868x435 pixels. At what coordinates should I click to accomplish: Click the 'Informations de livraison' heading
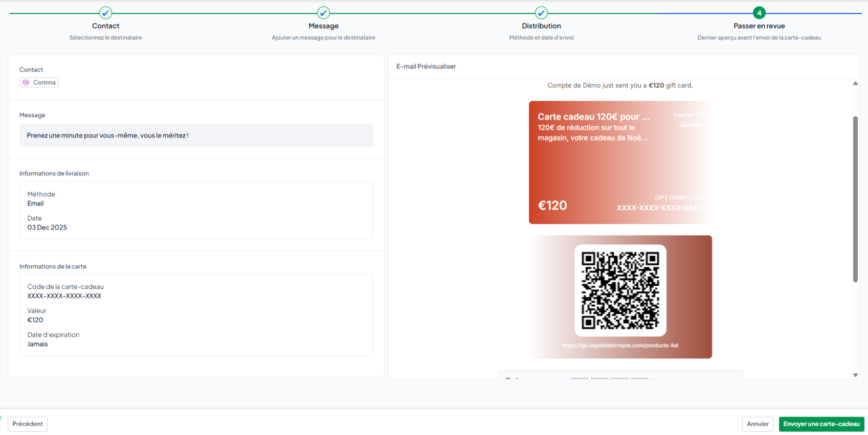tap(54, 173)
